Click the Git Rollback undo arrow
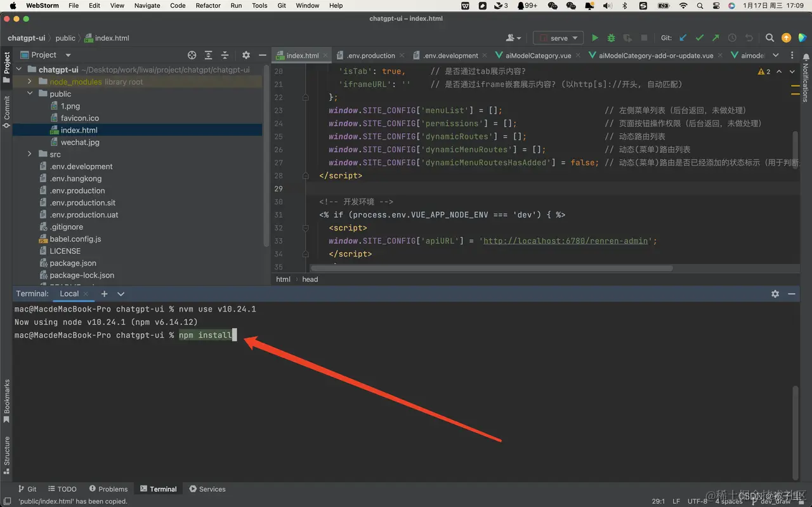The height and width of the screenshot is (507, 812). (749, 38)
